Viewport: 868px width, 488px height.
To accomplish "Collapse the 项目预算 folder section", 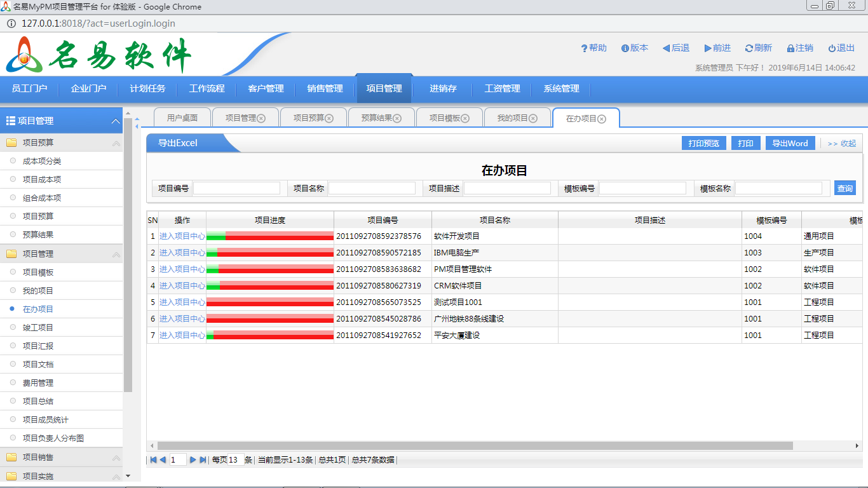I will [116, 143].
